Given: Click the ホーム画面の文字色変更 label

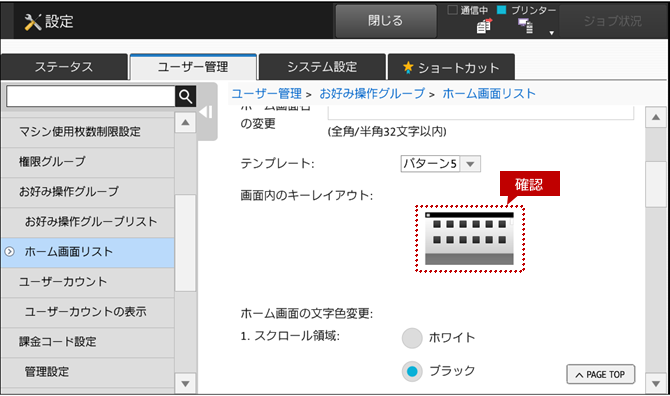Looking at the screenshot, I should (307, 314).
